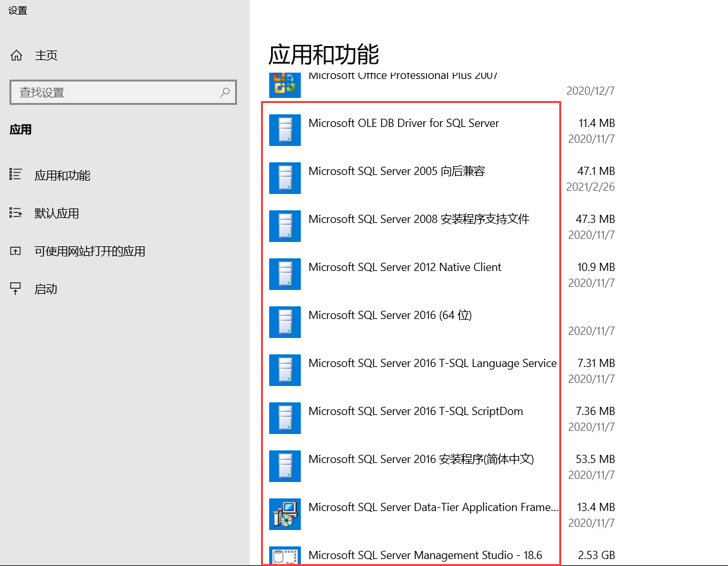Click the SQL Server 2008 安装程序支持文件 icon
The width and height of the screenshot is (728, 566).
click(x=284, y=226)
